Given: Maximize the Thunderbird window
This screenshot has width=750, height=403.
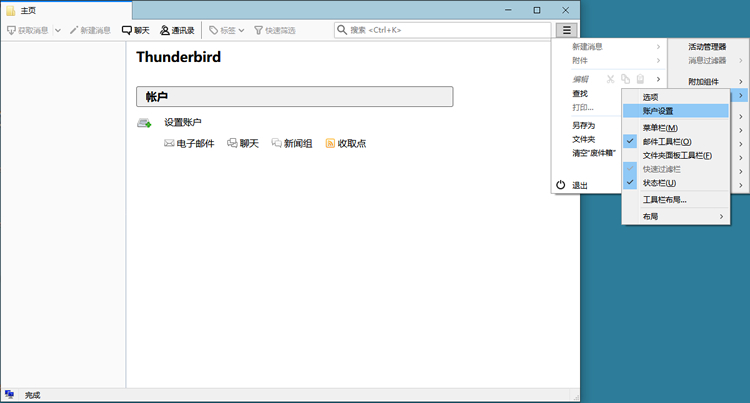Looking at the screenshot, I should pyautogui.click(x=537, y=10).
